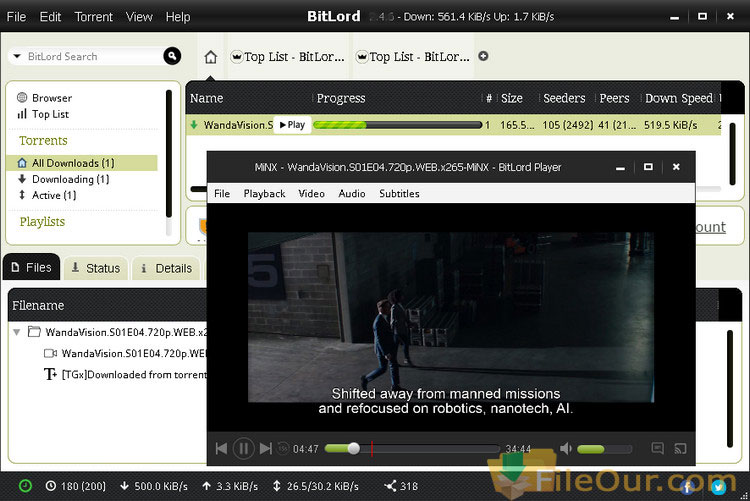Open the File menu in BitLord
This screenshot has height=501, width=750.
pyautogui.click(x=16, y=17)
